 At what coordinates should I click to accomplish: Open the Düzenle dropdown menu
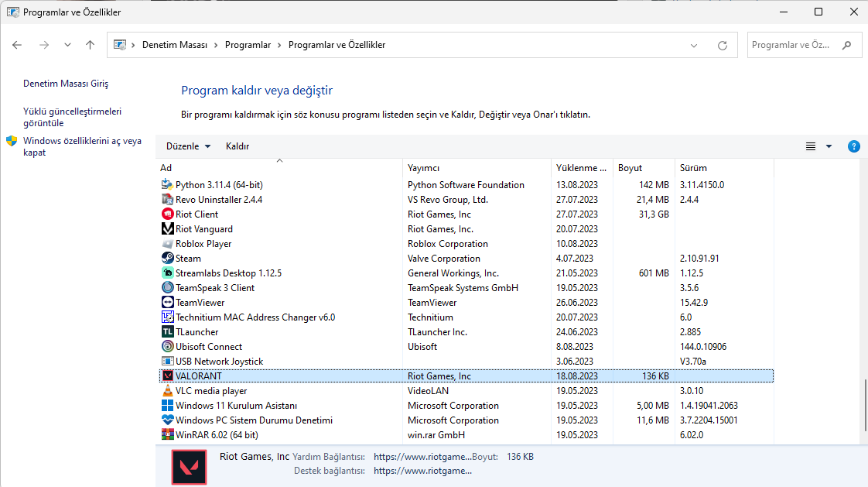tap(188, 146)
